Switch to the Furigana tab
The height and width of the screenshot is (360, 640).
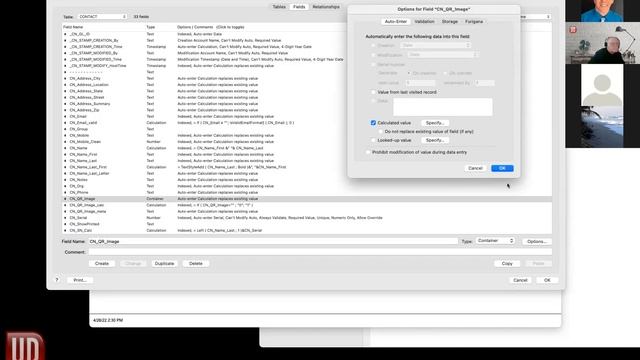(x=474, y=22)
